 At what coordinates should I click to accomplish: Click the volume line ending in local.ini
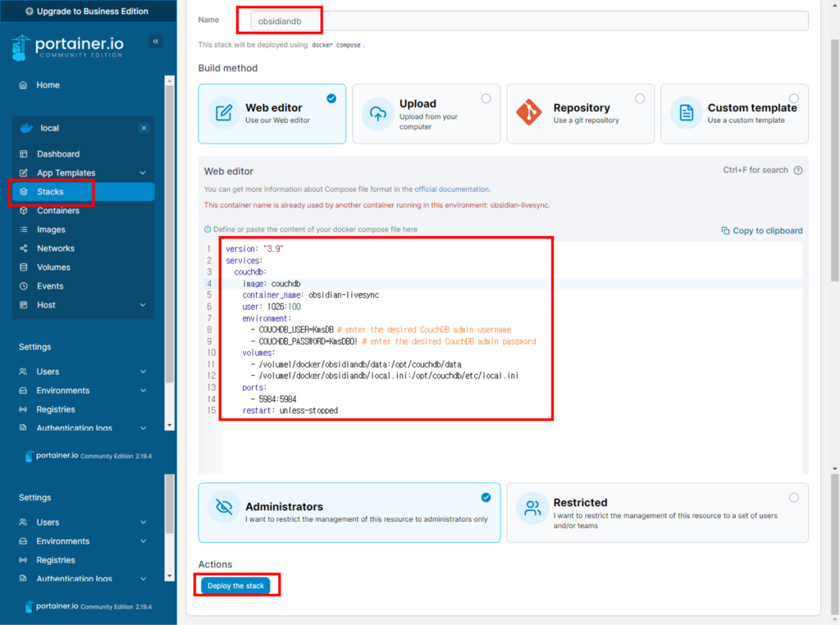pyautogui.click(x=385, y=376)
